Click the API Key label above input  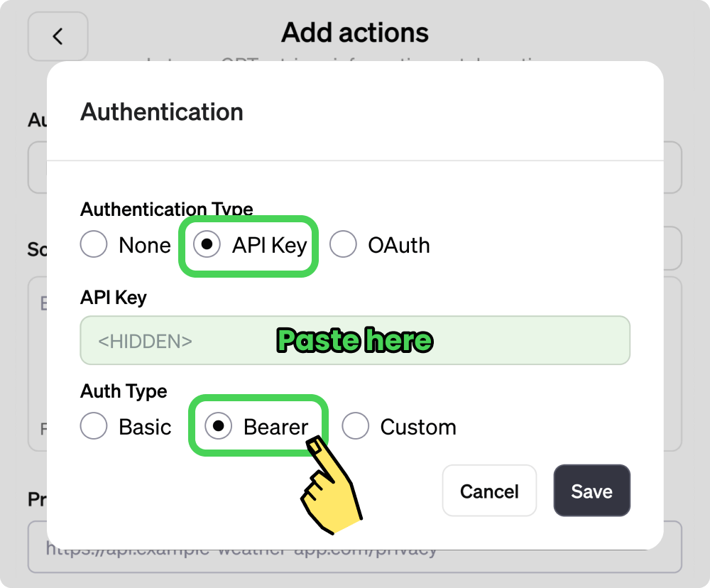coord(114,298)
